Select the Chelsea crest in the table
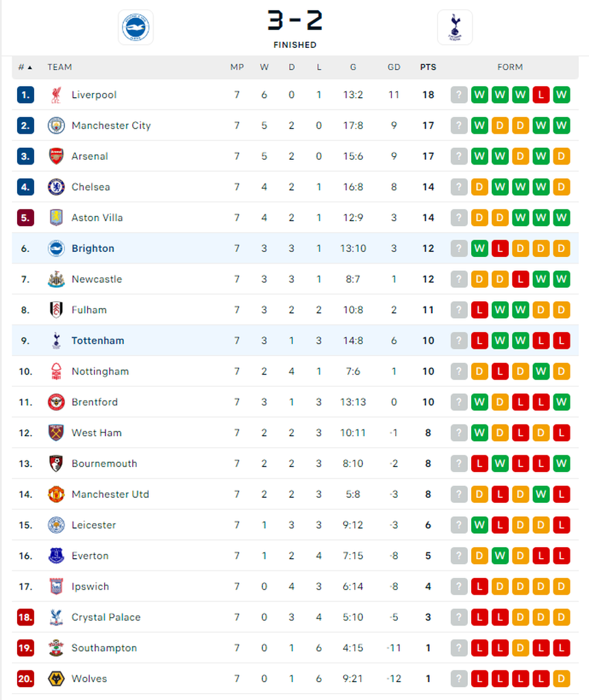 click(57, 187)
